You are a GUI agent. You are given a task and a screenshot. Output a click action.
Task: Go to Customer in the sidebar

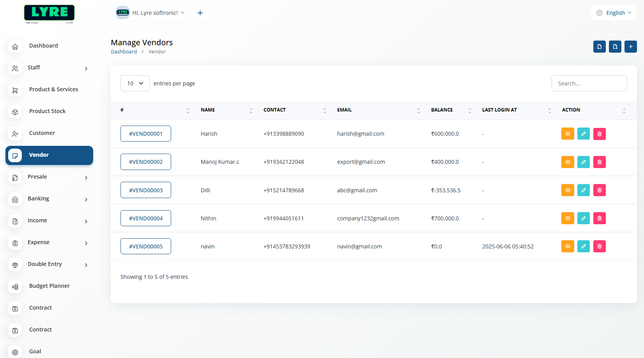(42, 133)
